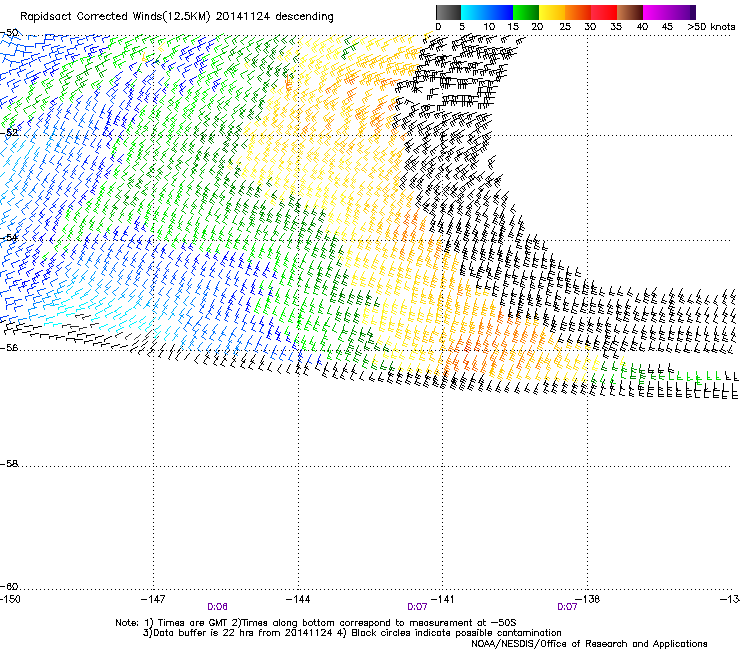
Task: Click the 'Times are GMT' note line
Action: (316, 623)
